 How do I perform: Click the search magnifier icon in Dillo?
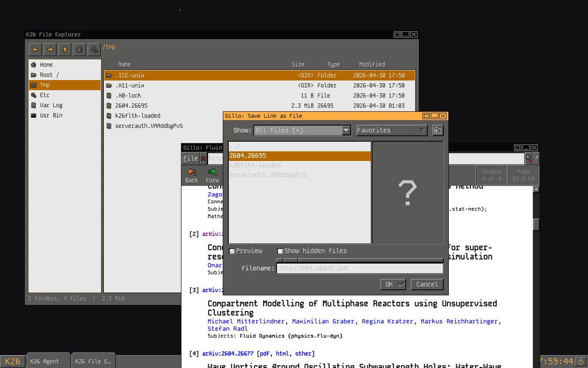(x=529, y=158)
